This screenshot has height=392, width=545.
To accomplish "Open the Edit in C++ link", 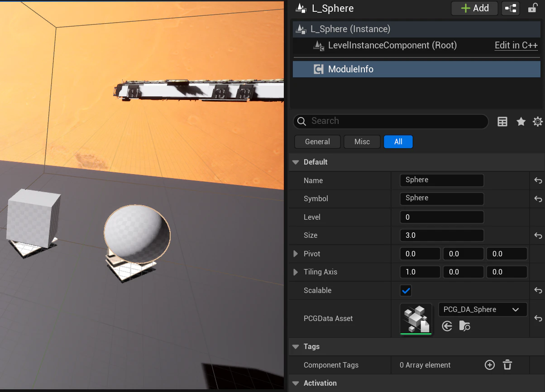I will click(516, 45).
